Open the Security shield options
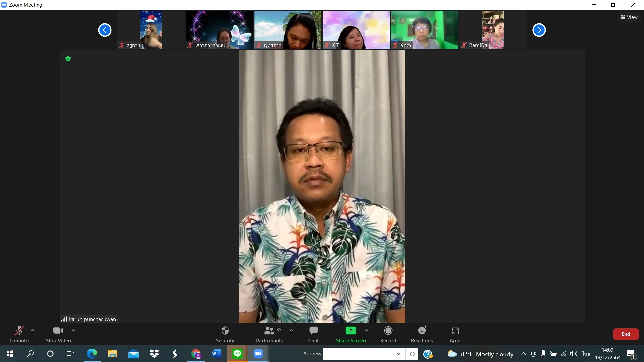Image resolution: width=644 pixels, height=362 pixels. (225, 334)
